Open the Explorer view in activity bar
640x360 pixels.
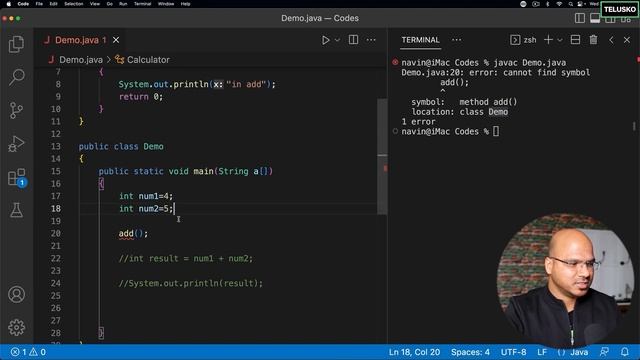(16, 44)
